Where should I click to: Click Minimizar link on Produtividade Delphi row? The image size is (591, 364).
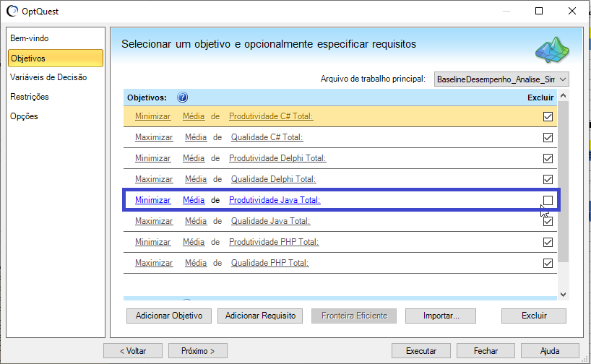coord(152,158)
